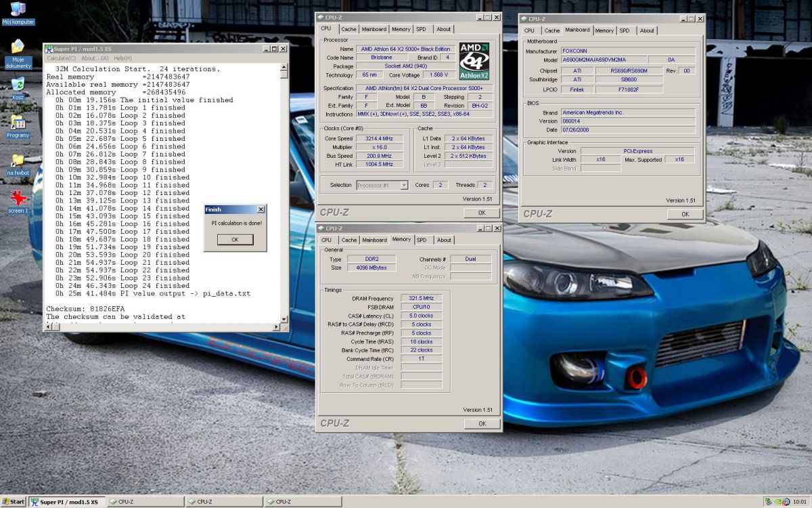The image size is (812, 508).
Task: Switch to Super PI / mod1.5 XS taskbar button
Action: [x=66, y=502]
